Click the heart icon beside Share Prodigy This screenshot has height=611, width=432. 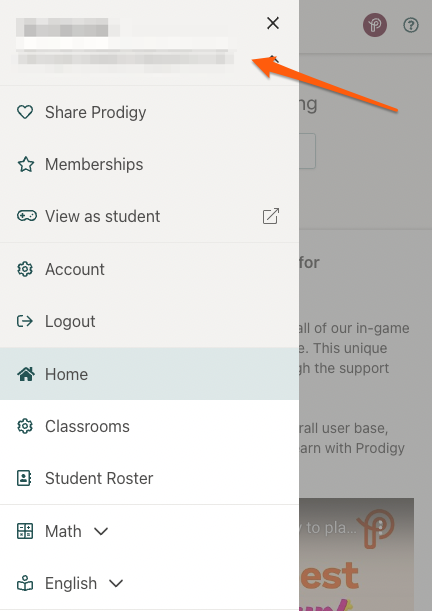click(25, 112)
